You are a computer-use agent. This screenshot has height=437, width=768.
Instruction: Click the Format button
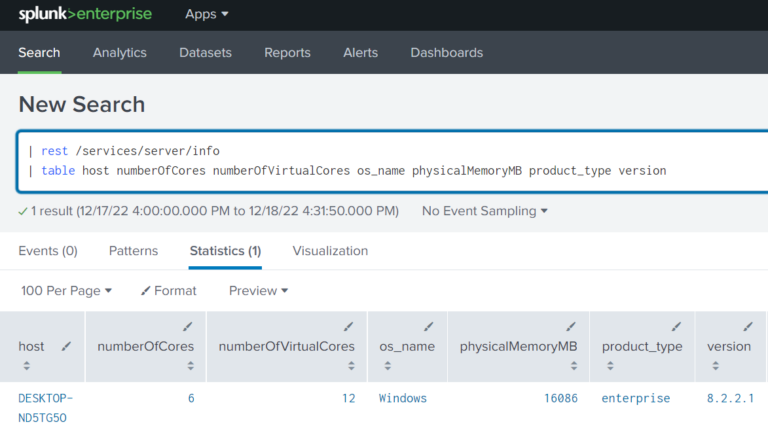point(169,290)
